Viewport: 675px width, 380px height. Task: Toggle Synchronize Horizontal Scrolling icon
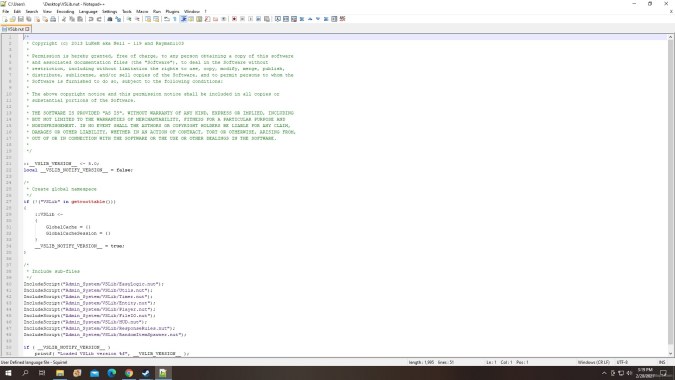tap(156, 19)
